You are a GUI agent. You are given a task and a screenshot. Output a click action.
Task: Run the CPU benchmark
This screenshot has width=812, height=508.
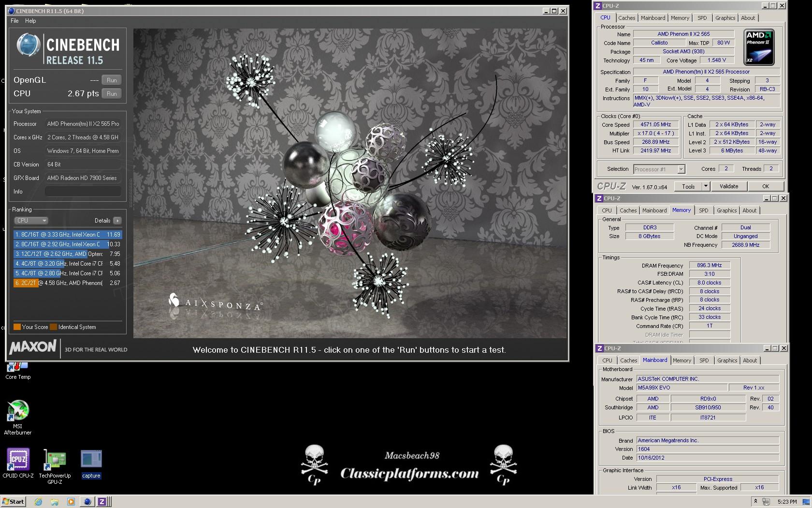pos(112,94)
